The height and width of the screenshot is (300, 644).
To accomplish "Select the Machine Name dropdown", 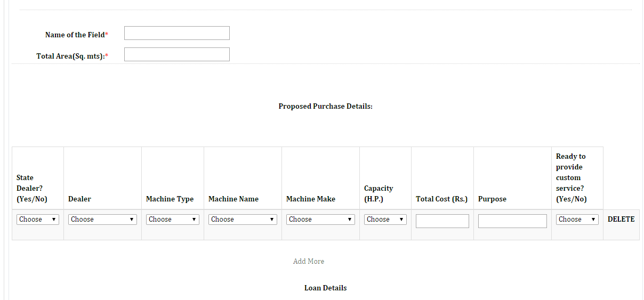I will [243, 220].
